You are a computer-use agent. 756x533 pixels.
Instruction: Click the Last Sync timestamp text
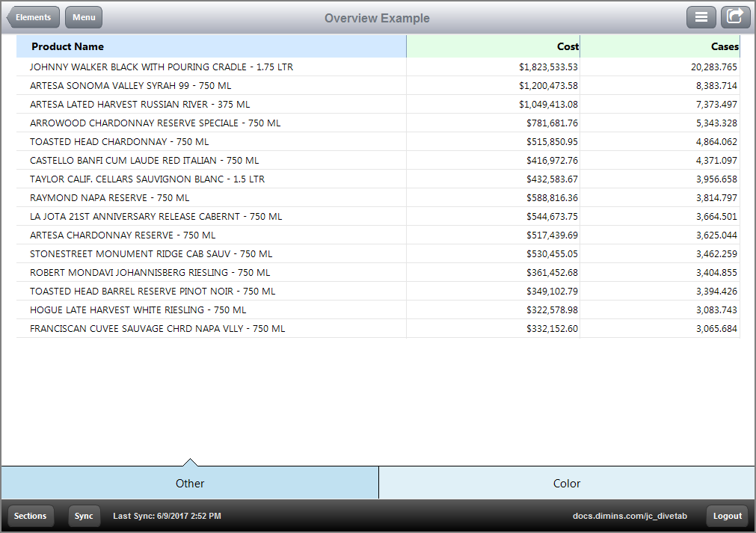pyautogui.click(x=167, y=516)
